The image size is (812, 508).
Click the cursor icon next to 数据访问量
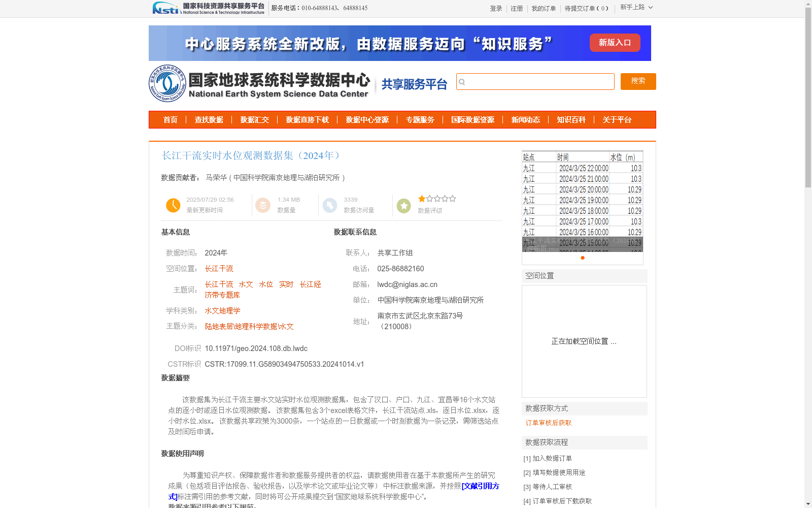coord(330,205)
